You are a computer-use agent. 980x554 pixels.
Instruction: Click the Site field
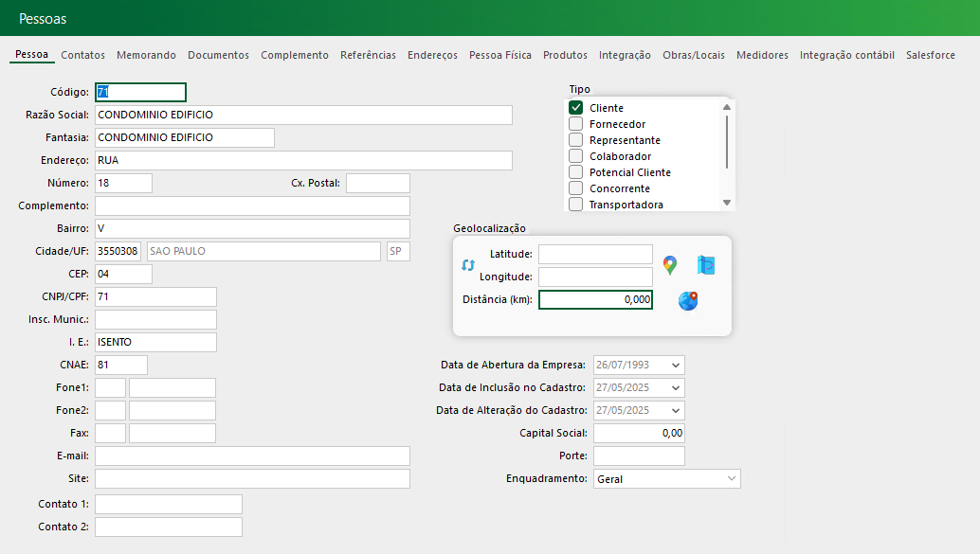[252, 478]
